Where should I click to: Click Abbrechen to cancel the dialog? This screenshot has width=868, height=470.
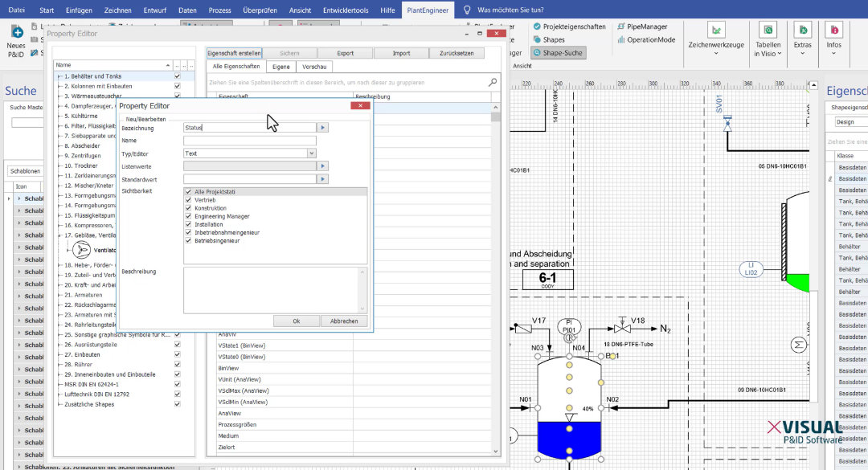(344, 321)
